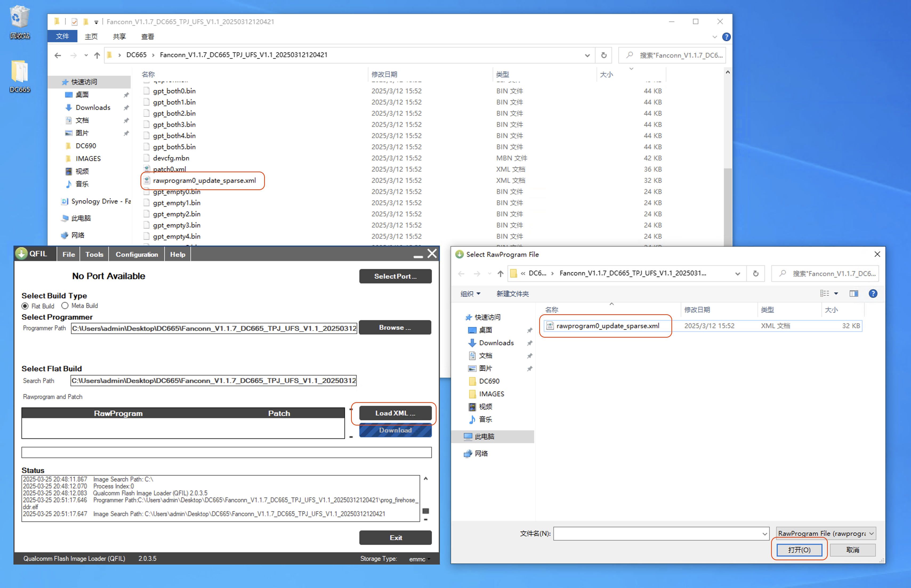The height and width of the screenshot is (588, 911).
Task: Click 打开(O) in file dialog
Action: (x=799, y=550)
